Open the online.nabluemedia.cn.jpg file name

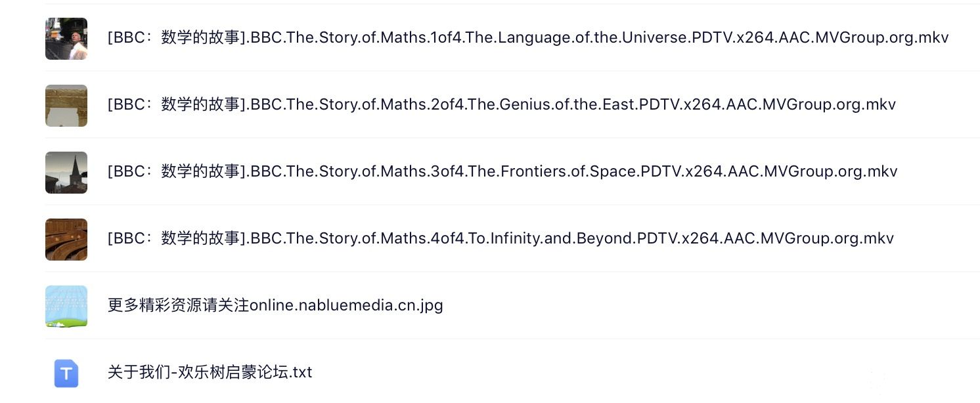tap(275, 305)
